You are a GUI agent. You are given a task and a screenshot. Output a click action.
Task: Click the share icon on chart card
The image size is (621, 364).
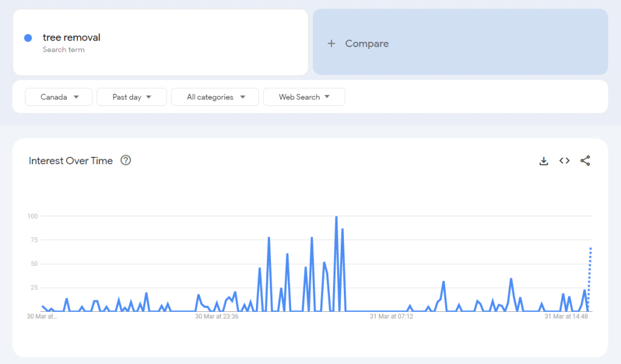(x=585, y=160)
